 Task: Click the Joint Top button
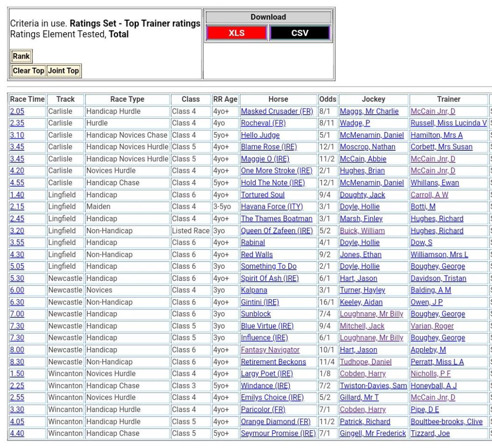[x=63, y=71]
